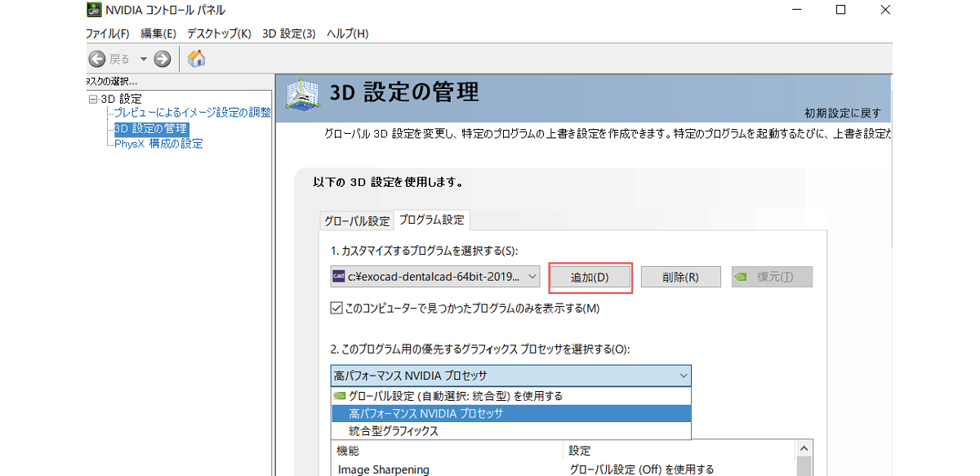Click the back arrow icon
This screenshot has width=980, height=476.
[x=97, y=59]
